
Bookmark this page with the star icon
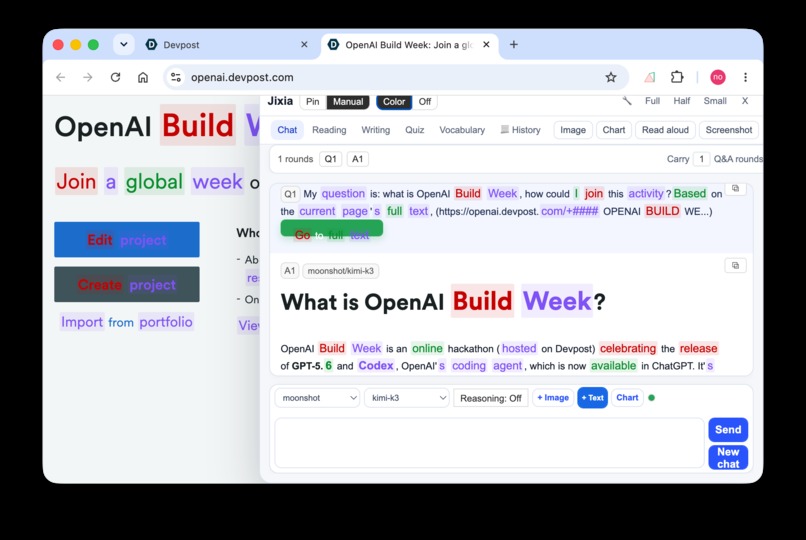[x=611, y=77]
